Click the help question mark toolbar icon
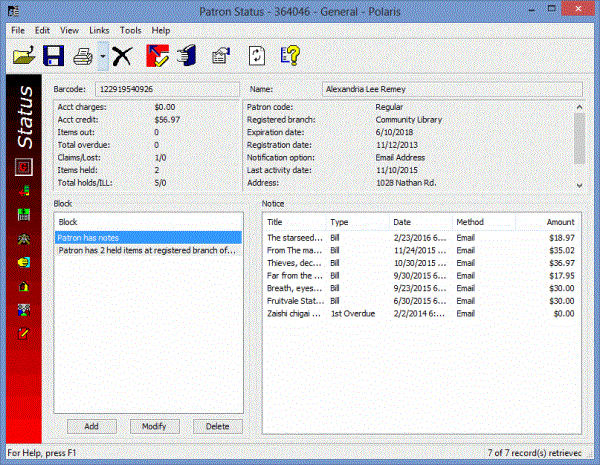This screenshot has width=600, height=465. [x=290, y=56]
